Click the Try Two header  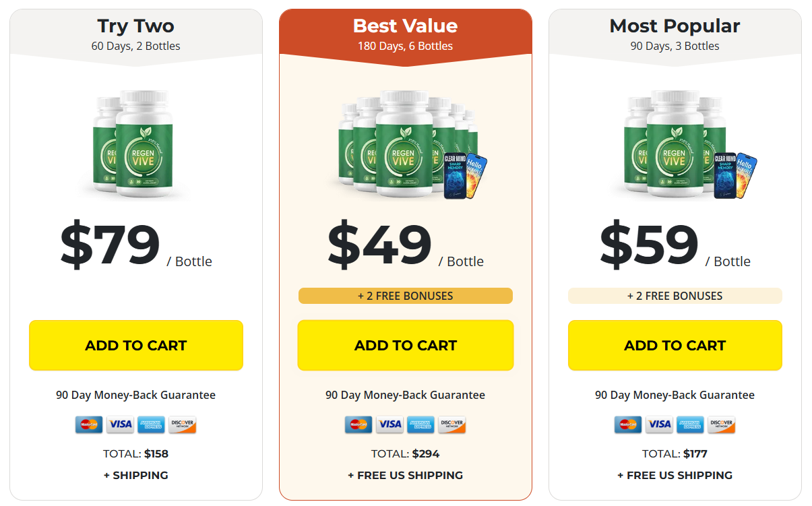136,35
